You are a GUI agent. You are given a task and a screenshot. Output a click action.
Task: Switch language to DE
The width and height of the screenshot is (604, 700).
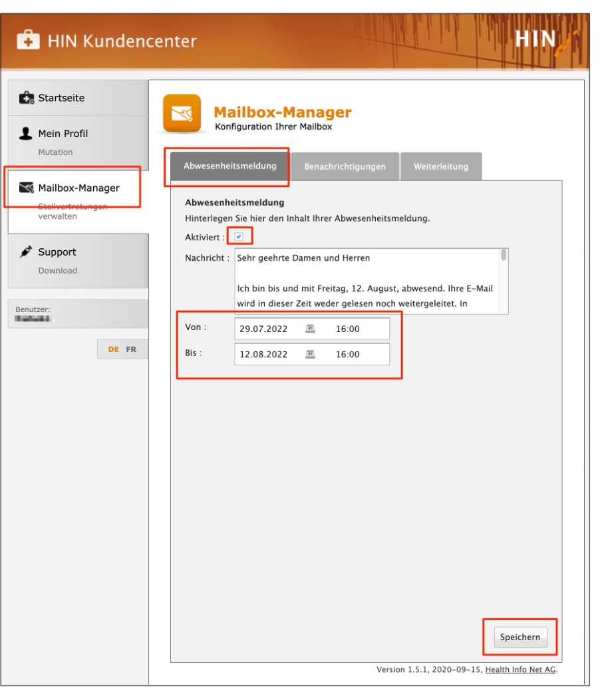(113, 349)
